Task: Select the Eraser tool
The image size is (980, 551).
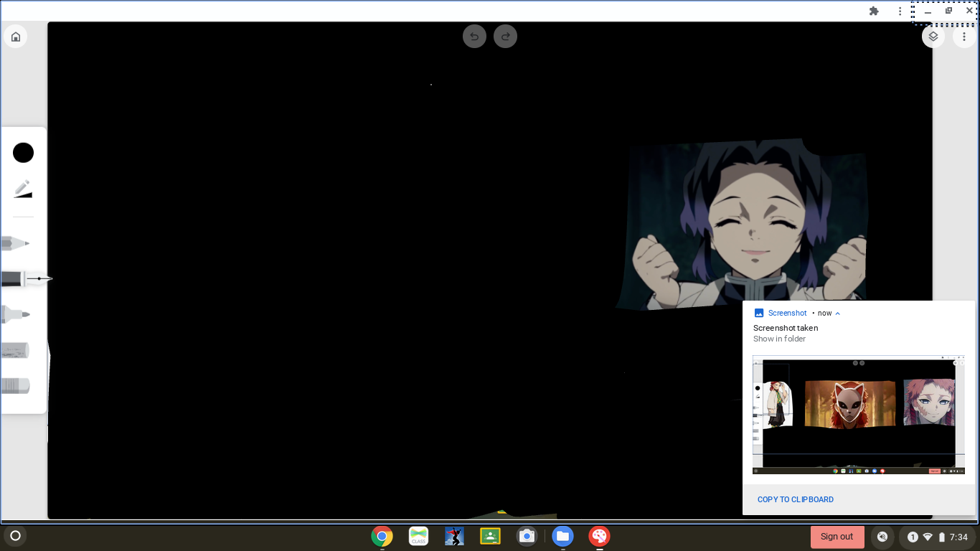Action: point(16,385)
